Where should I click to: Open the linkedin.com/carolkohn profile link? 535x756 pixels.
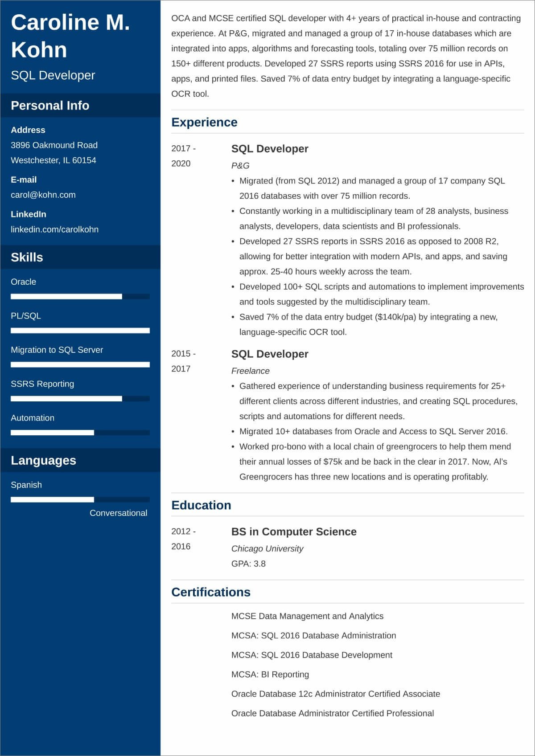pyautogui.click(x=54, y=229)
